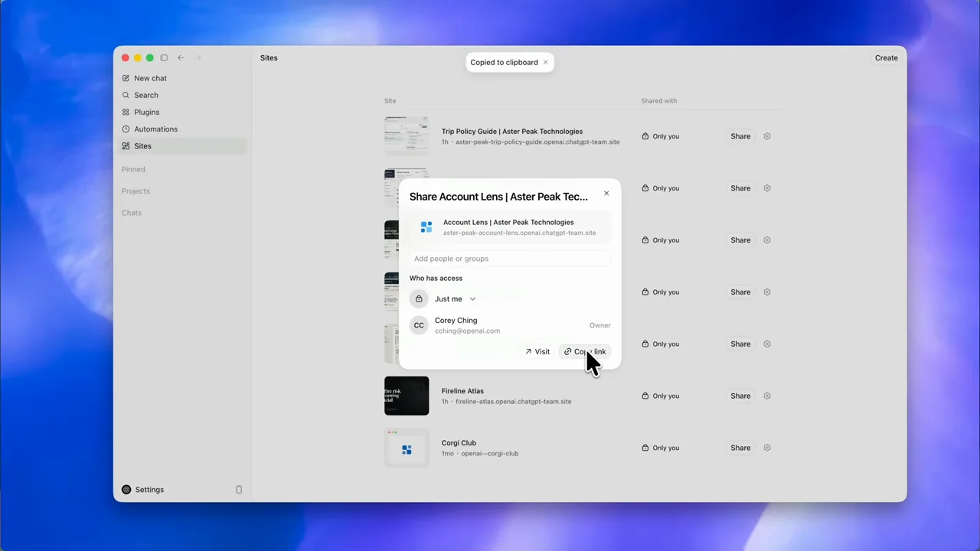Expand the Projects section
This screenshot has height=551, width=980.
(x=136, y=191)
